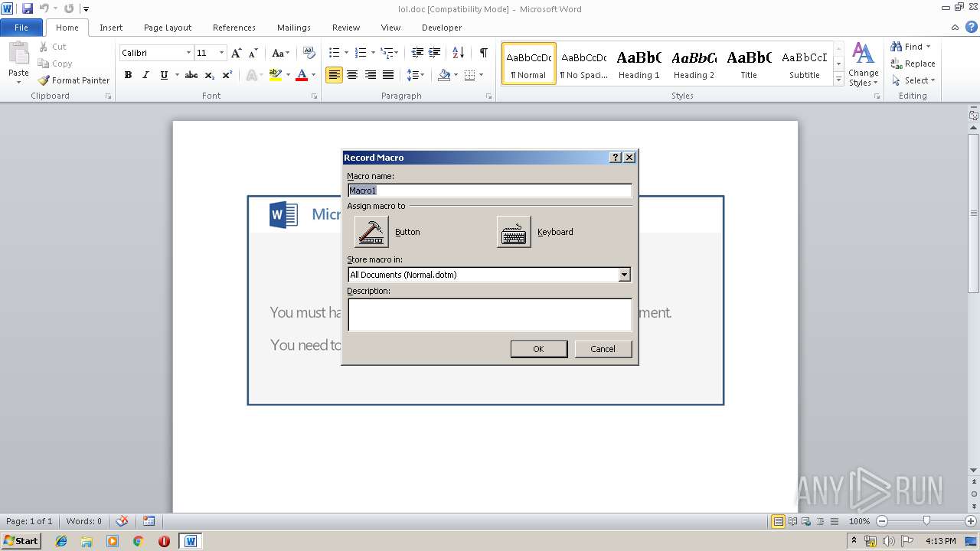
Task: Switch to Outline view in status bar
Action: coord(820,521)
